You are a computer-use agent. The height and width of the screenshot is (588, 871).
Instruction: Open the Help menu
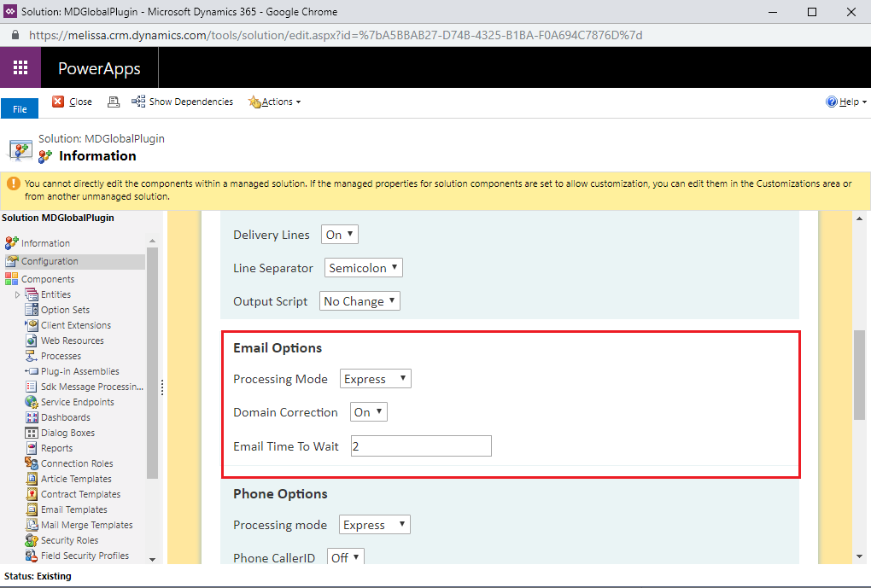(846, 102)
